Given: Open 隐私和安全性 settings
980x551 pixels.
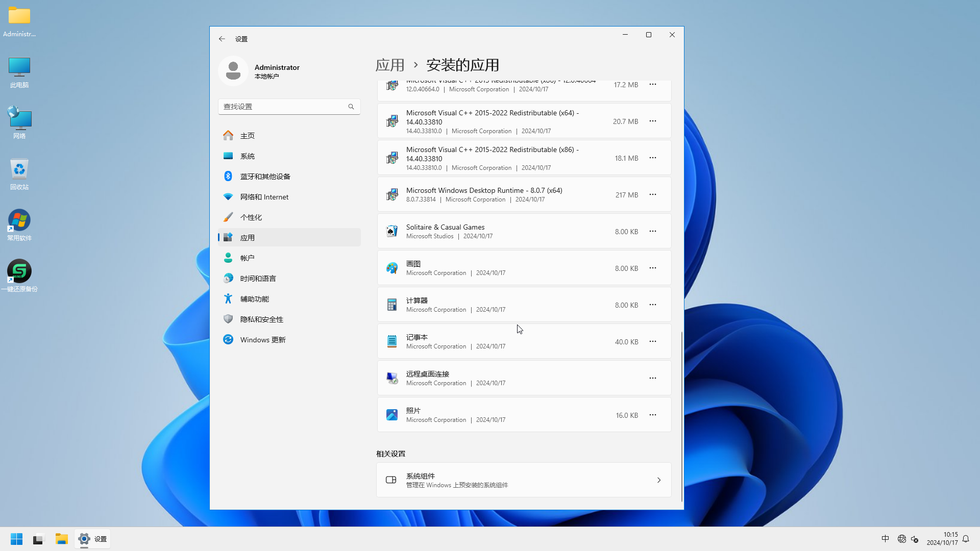Looking at the screenshot, I should 289,319.
